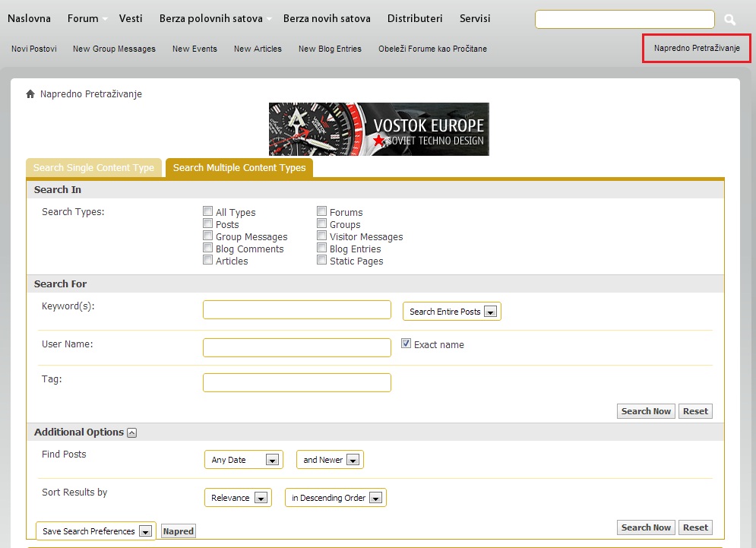Open the Save Search Preferences dropdown

95,531
